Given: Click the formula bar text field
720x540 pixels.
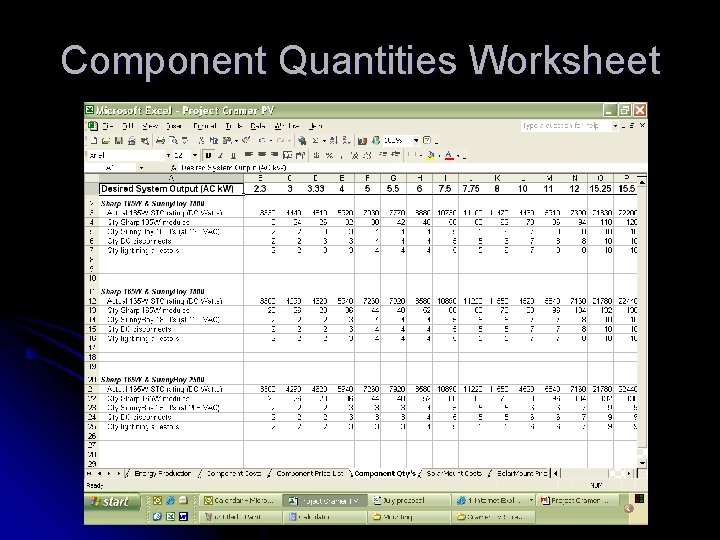Looking at the screenshot, I should [411, 168].
